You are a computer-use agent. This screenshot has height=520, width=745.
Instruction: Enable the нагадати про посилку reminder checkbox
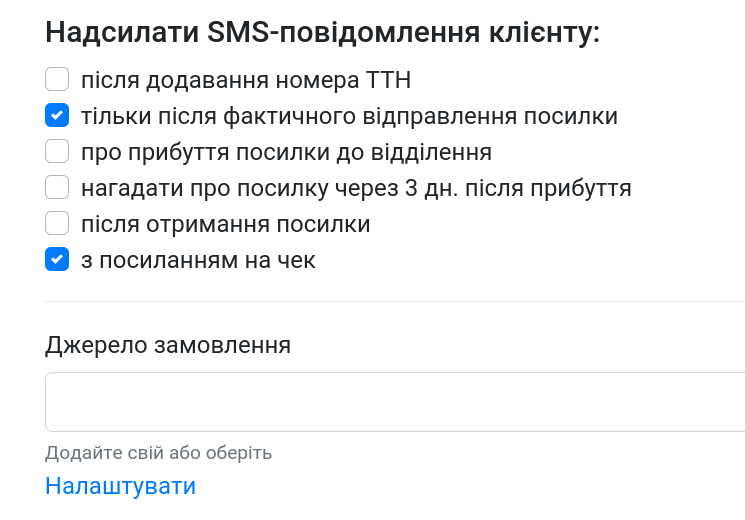point(57,188)
